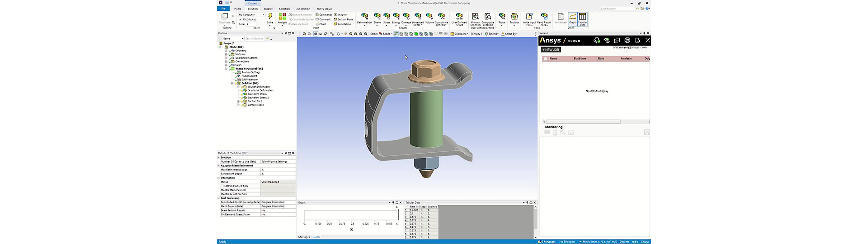Image resolution: width=868 pixels, height=244 pixels.
Task: Select Equivalent Stress 2 in the tree
Action: (x=258, y=98)
